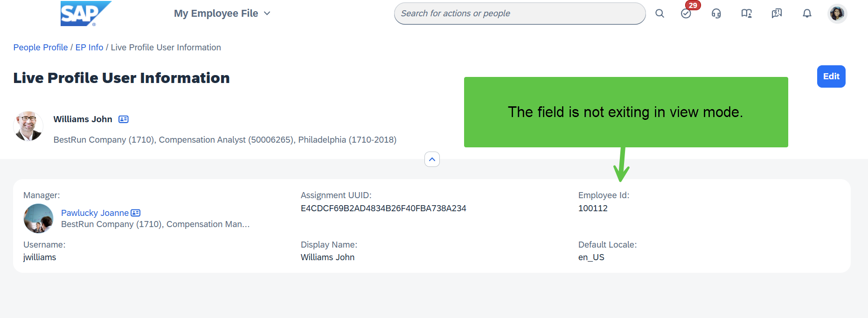Expand the My Employee File dropdown

[222, 14]
